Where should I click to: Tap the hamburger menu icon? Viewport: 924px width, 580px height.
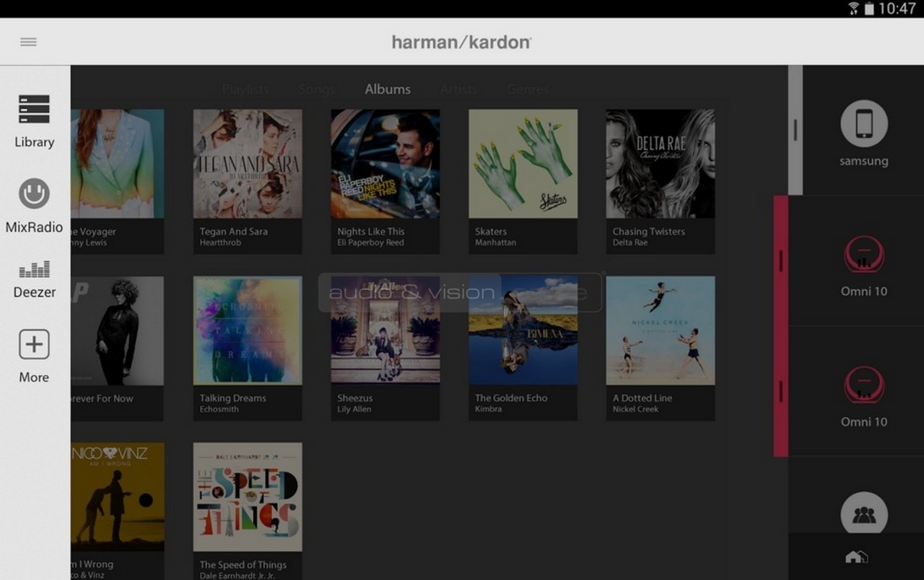29,42
